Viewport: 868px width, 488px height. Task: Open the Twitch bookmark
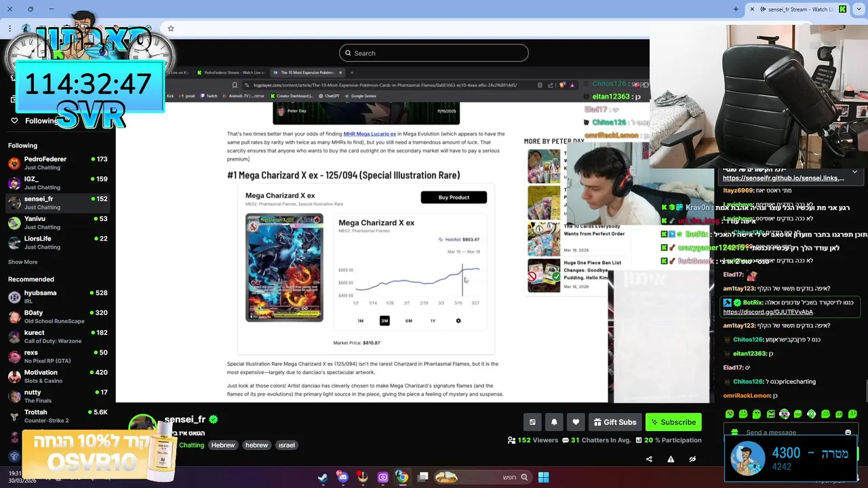click(x=209, y=96)
